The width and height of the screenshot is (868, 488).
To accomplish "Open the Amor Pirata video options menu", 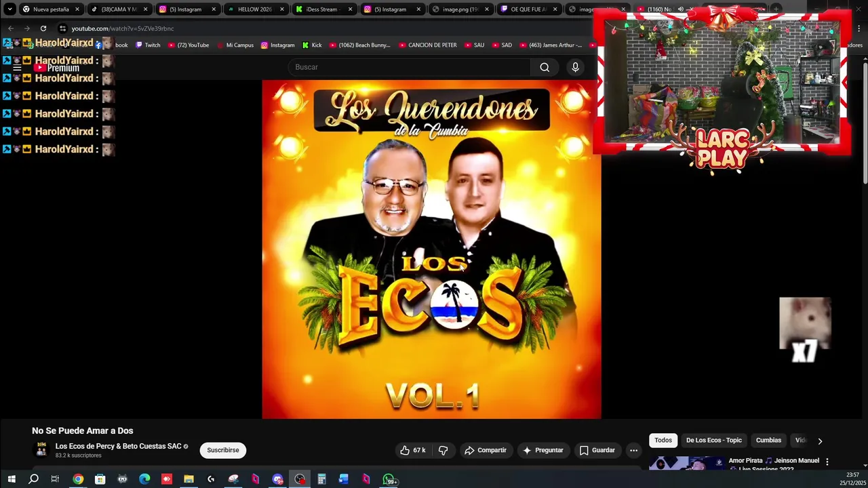I will click(827, 462).
